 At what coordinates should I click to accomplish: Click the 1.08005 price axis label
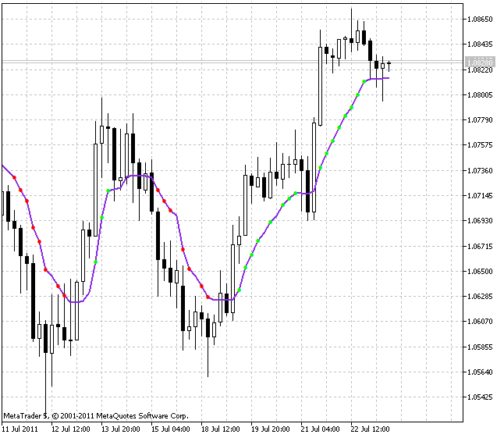[x=480, y=95]
